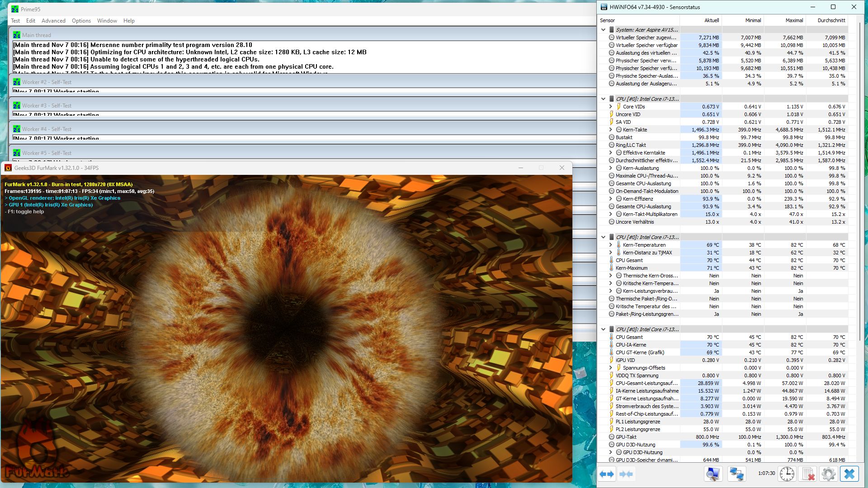Click the blue X close sensors icon
This screenshot has height=488, width=868.
(849, 474)
